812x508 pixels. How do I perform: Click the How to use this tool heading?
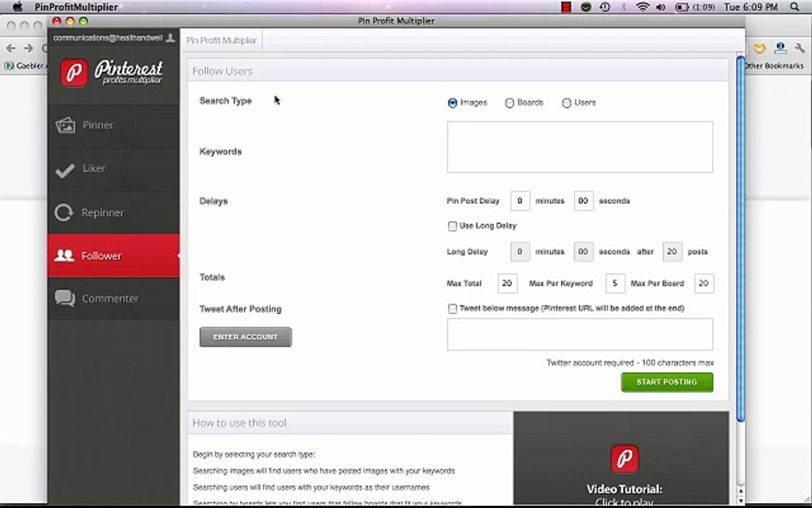pyautogui.click(x=239, y=423)
